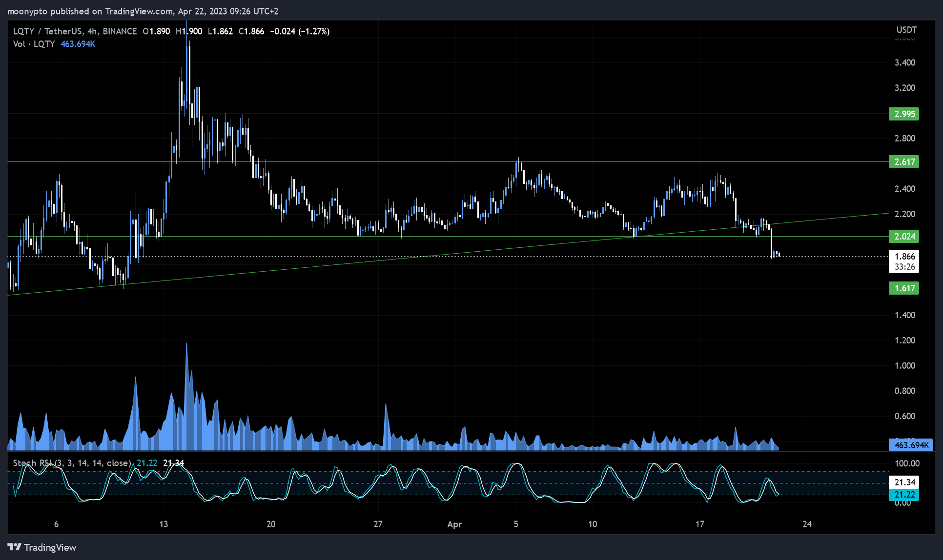
Task: Click the 2.617 price level label
Action: coord(904,162)
